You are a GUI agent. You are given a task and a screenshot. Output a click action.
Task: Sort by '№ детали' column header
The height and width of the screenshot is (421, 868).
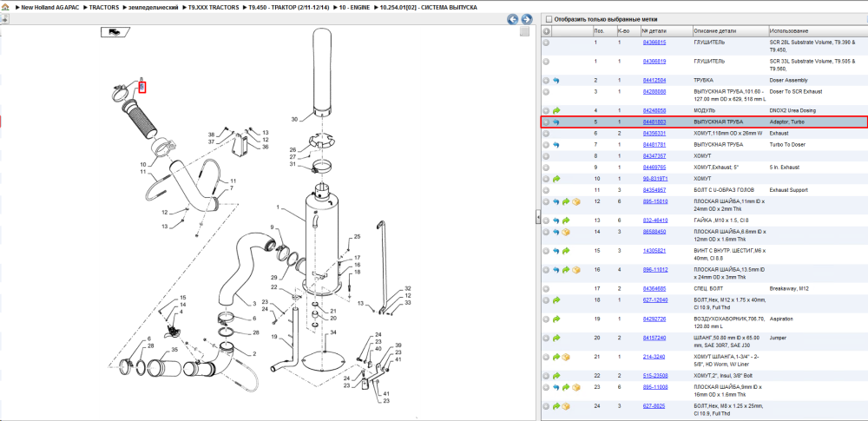click(666, 31)
